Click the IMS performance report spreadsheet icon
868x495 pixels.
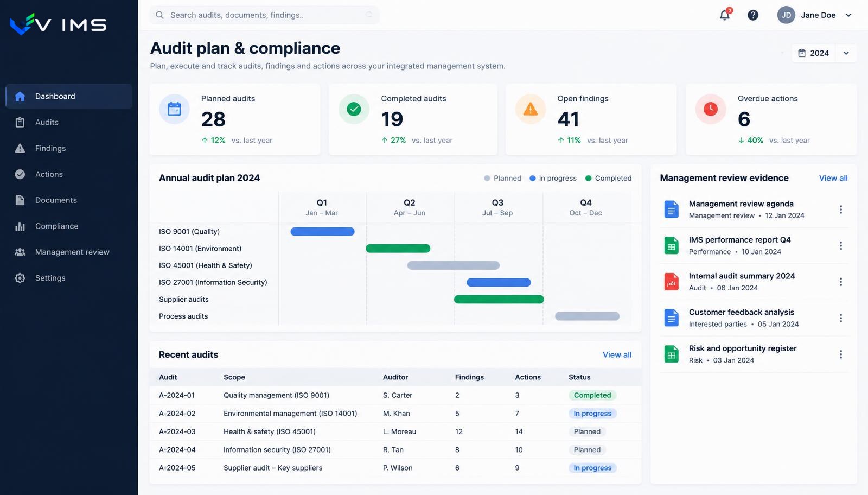[x=672, y=245]
